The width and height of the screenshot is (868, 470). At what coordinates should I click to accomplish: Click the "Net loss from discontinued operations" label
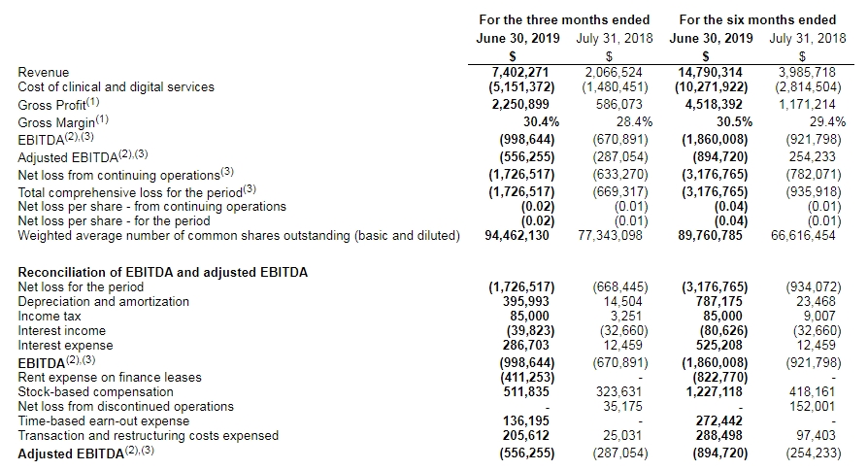(x=126, y=406)
